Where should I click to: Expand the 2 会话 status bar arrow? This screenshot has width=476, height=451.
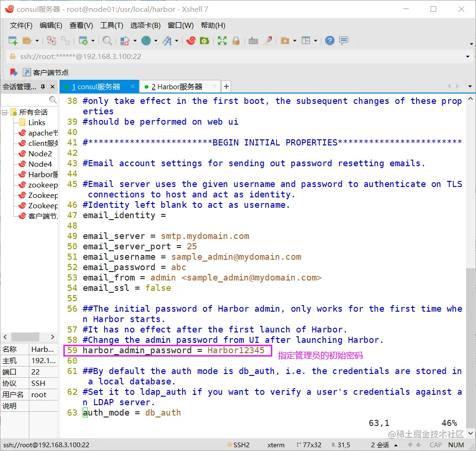(x=396, y=445)
